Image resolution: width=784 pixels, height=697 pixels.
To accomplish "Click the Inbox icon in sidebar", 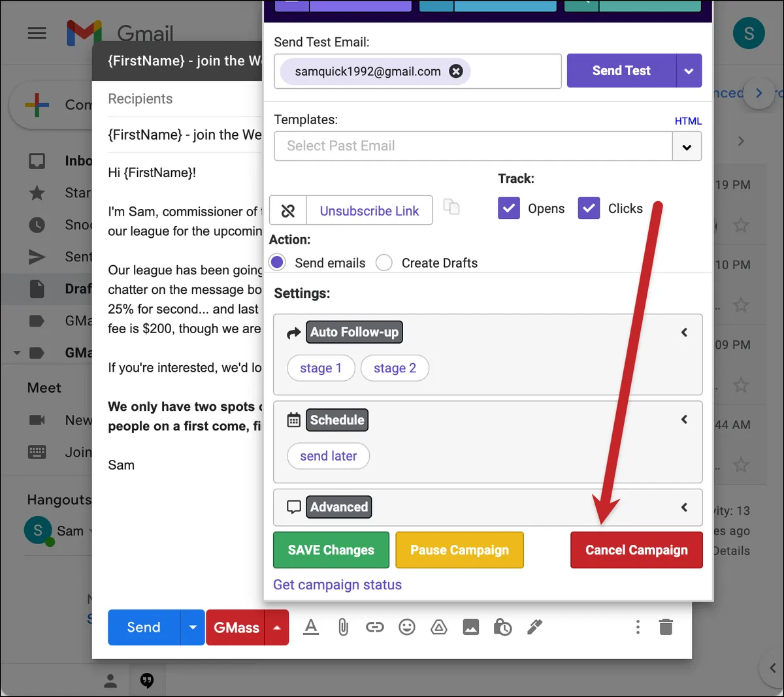I will click(37, 161).
